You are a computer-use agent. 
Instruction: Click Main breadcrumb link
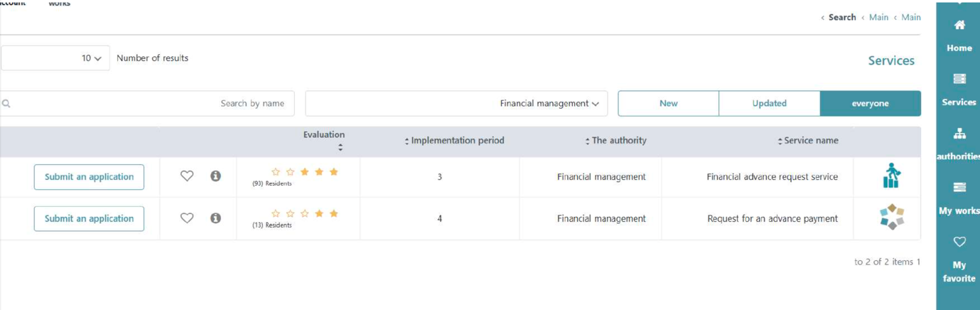(878, 17)
